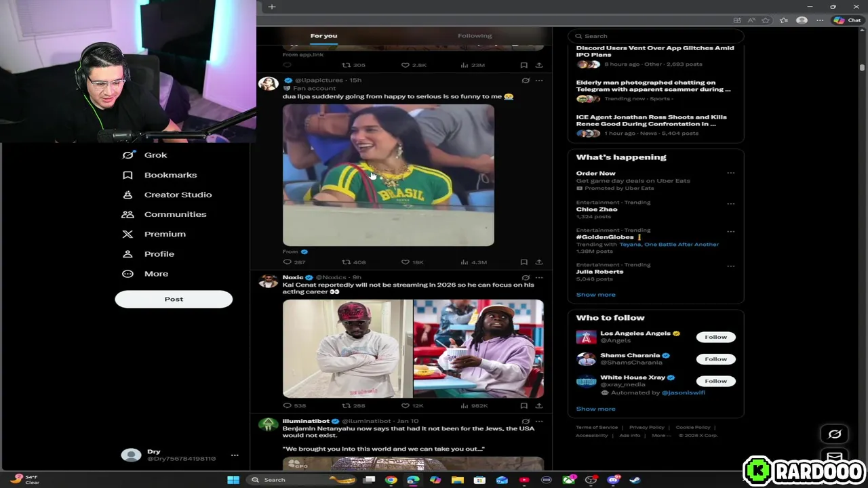
Task: Open Premium from the sidebar
Action: [153, 234]
